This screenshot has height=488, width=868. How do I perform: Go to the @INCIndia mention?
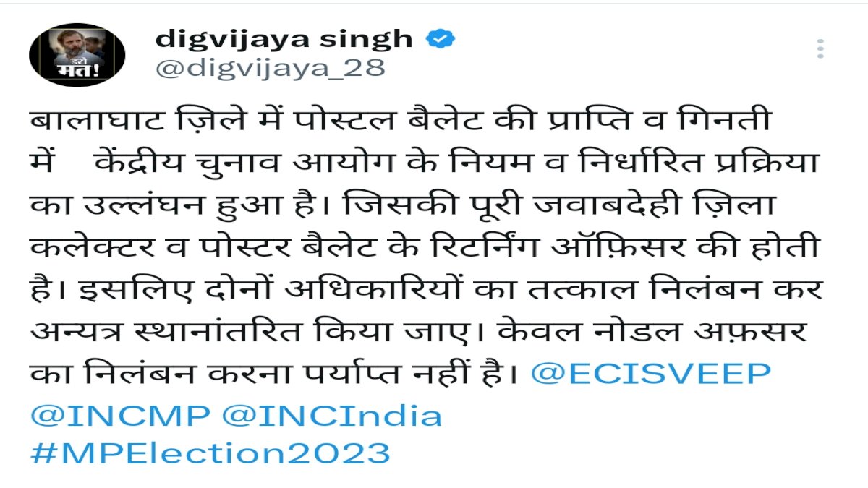332,414
